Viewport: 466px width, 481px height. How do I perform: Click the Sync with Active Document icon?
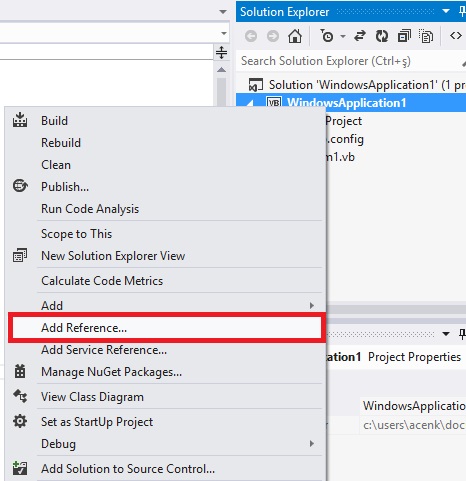click(360, 36)
